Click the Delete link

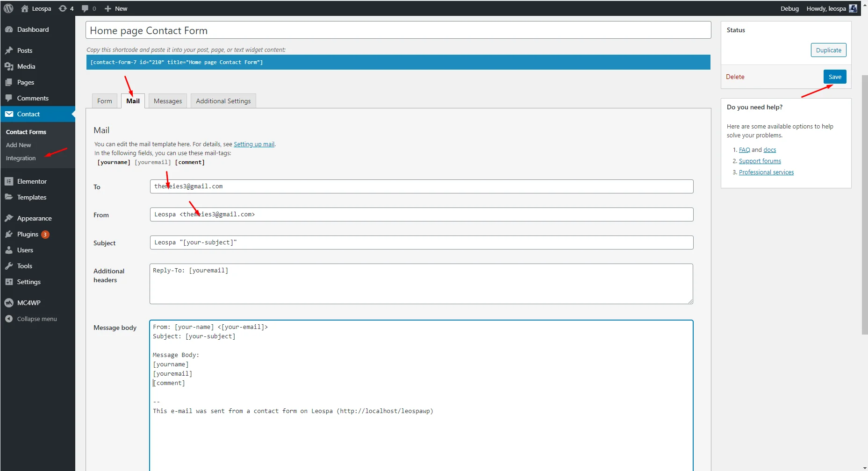735,77
